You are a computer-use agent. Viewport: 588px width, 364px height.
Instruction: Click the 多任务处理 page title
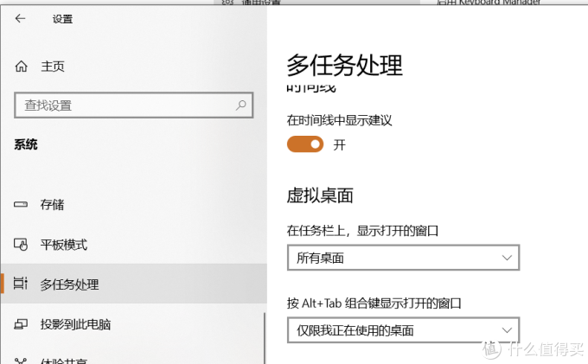click(x=345, y=65)
